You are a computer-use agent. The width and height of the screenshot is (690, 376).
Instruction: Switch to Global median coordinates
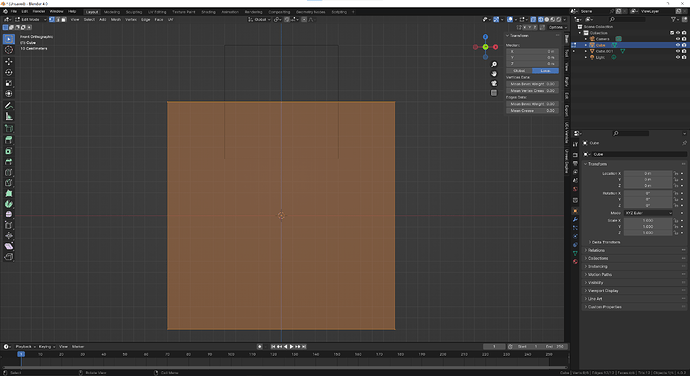519,70
